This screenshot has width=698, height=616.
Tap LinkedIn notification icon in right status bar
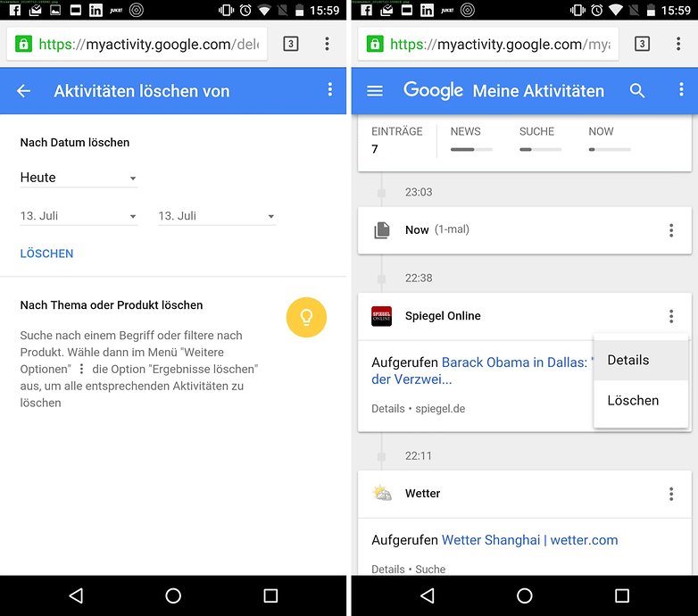tap(427, 10)
